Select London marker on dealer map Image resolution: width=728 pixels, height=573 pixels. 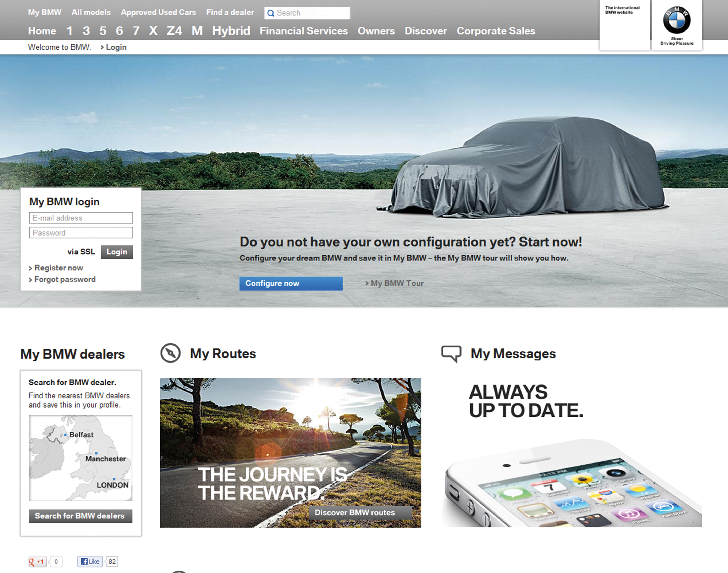pyautogui.click(x=114, y=479)
